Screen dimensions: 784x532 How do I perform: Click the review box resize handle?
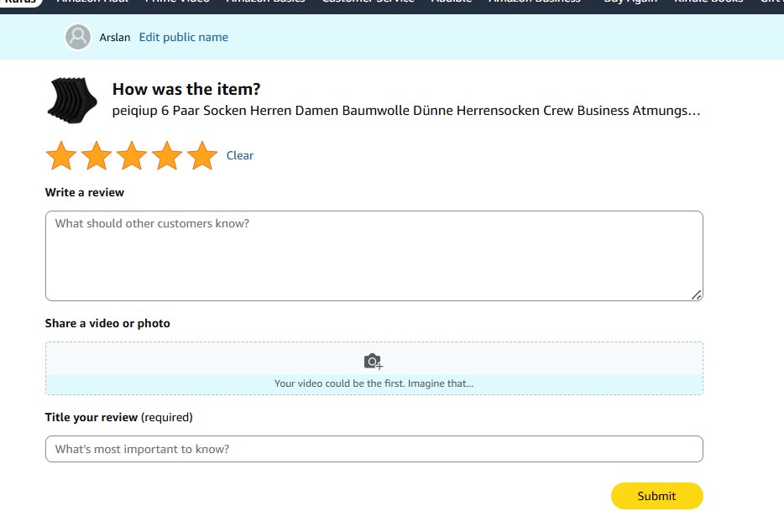(x=697, y=295)
